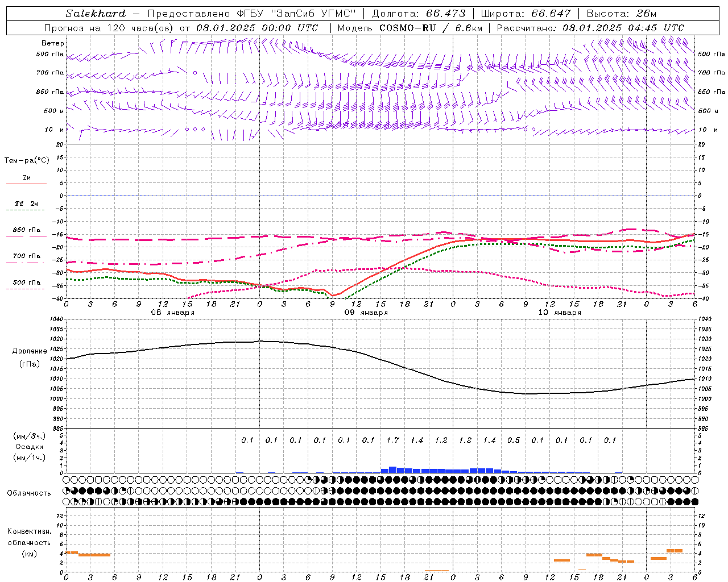This screenshot has height=582, width=728.
Task: Click the model name COSMO-RU / 6.6км
Action: point(431,28)
